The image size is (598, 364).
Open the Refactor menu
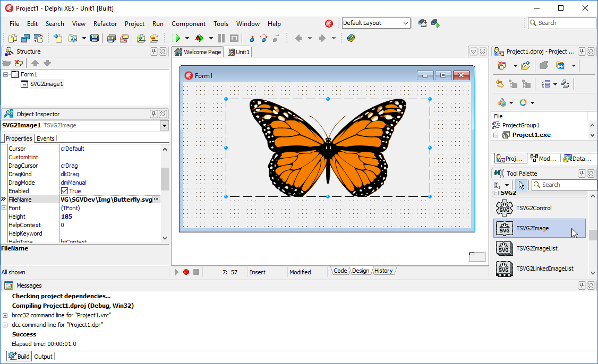click(x=105, y=24)
